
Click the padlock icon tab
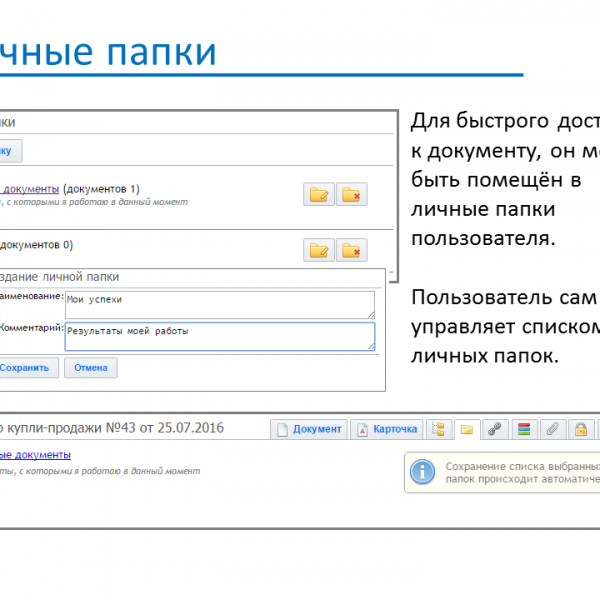(578, 429)
